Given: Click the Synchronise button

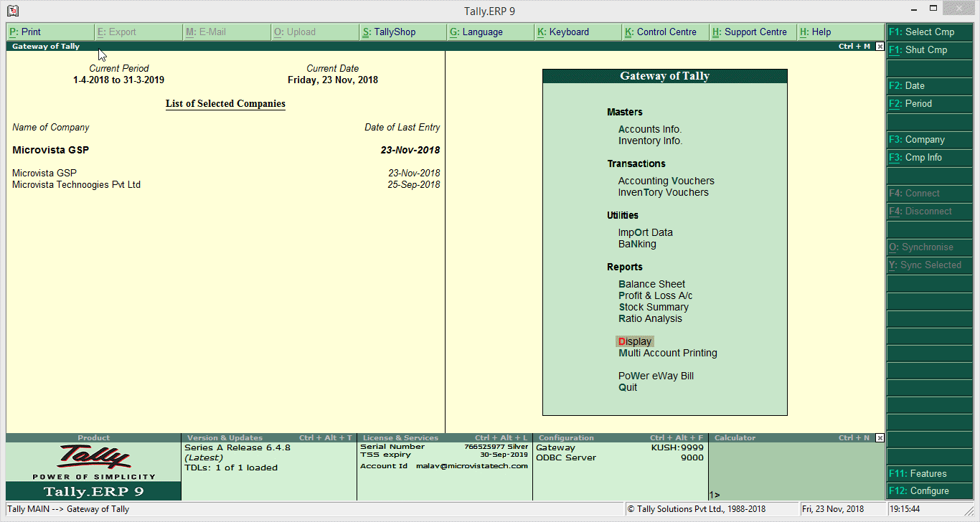Looking at the screenshot, I should [930, 247].
